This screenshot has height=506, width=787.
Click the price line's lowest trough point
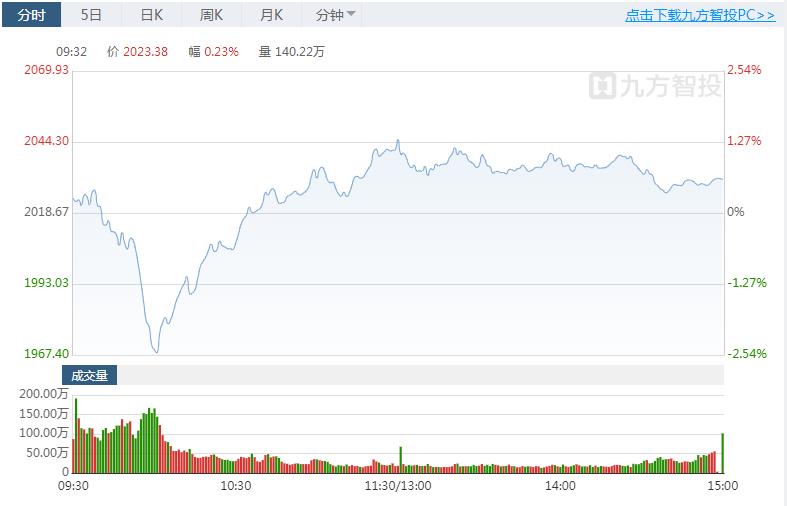156,351
